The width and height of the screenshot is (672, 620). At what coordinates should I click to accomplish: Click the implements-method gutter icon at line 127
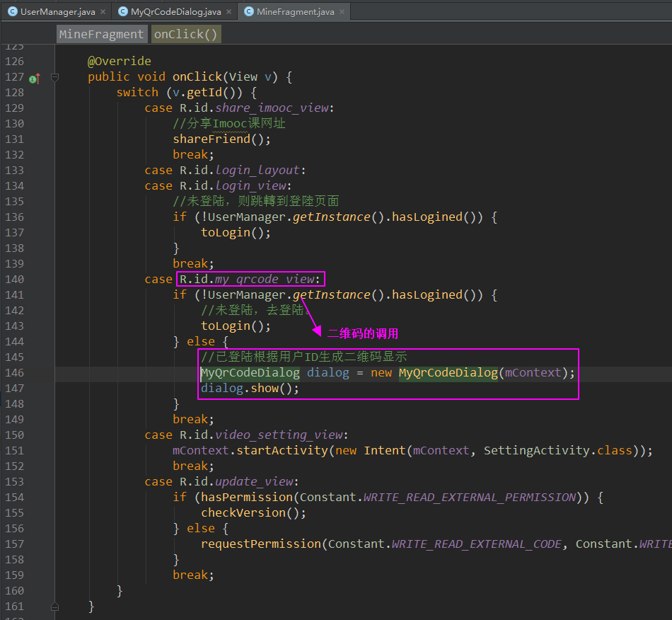(33, 77)
